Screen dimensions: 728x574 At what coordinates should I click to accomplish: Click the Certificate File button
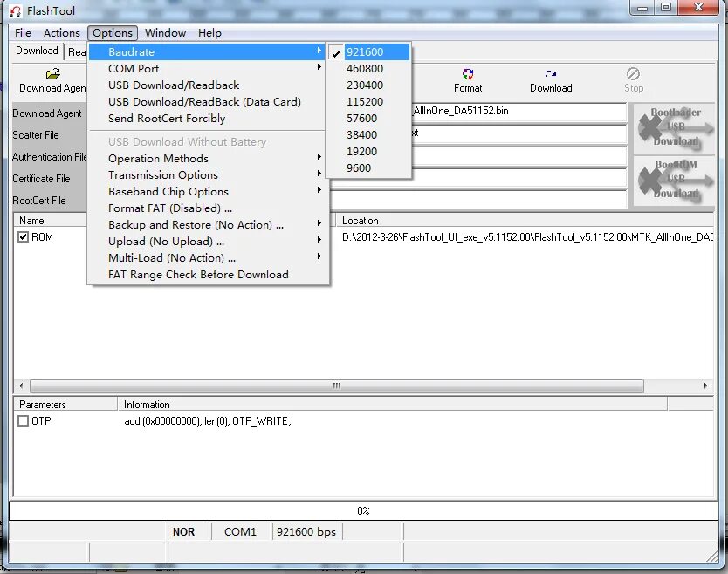click(49, 179)
